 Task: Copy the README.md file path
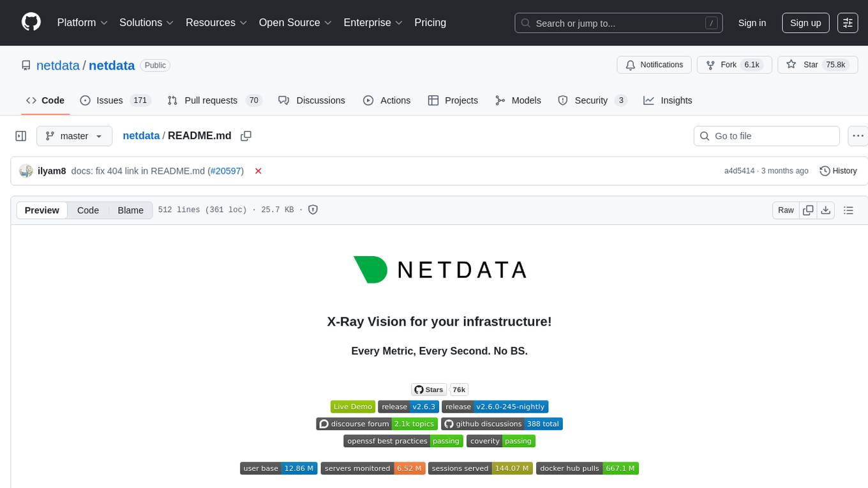pyautogui.click(x=246, y=136)
